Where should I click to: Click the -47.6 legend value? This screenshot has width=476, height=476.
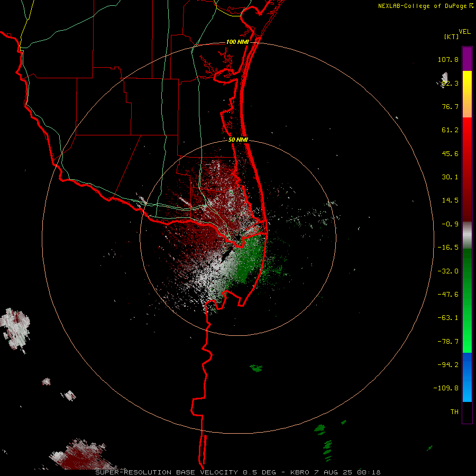click(x=448, y=295)
